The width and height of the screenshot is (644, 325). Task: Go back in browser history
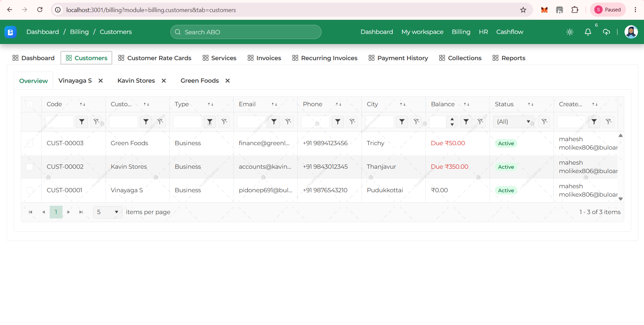coord(10,10)
